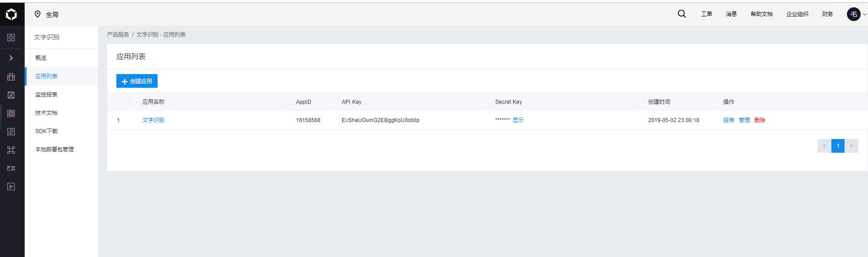Open the 文字识别 application link
The height and width of the screenshot is (257, 868).
(x=153, y=120)
